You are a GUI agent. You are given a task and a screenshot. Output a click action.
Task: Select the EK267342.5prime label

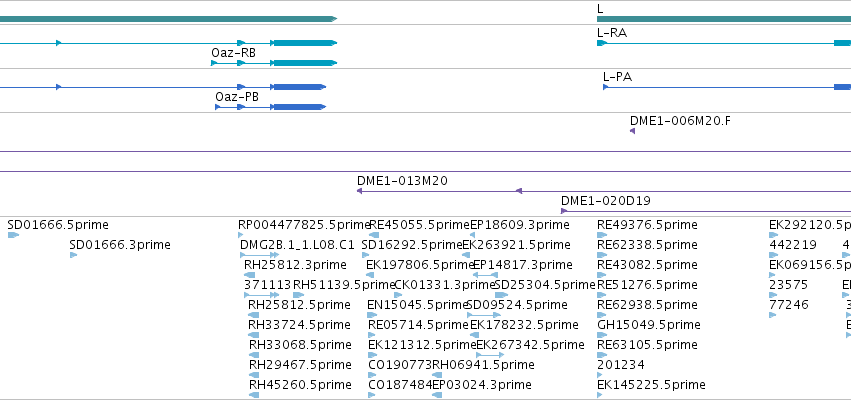(530, 345)
